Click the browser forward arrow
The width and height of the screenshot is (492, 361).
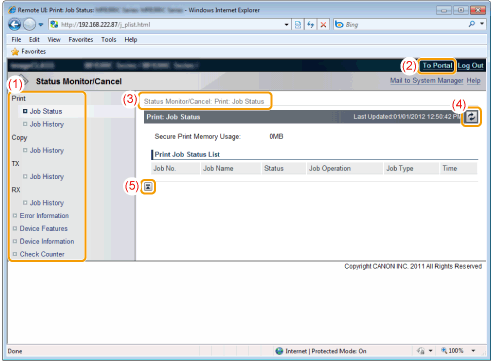coord(29,24)
